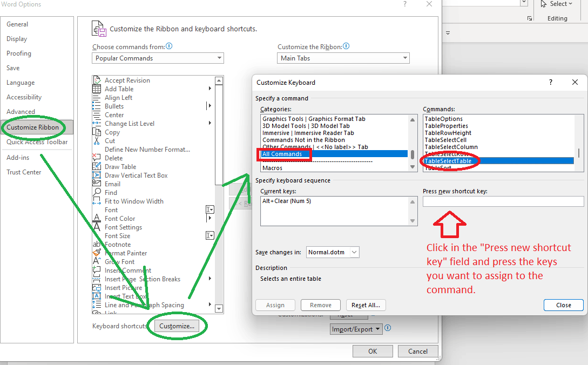The height and width of the screenshot is (365, 588).
Task: Click info icon beside Choose commands from
Action: pos(169,46)
